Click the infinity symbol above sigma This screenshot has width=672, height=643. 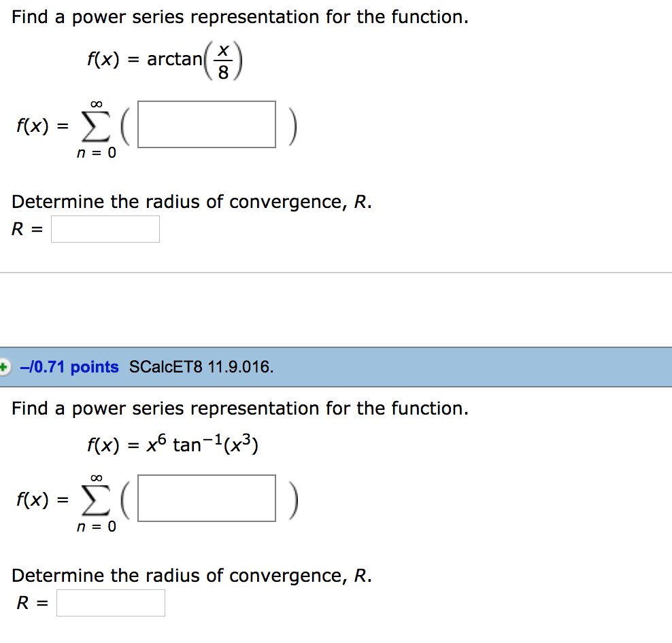point(97,103)
